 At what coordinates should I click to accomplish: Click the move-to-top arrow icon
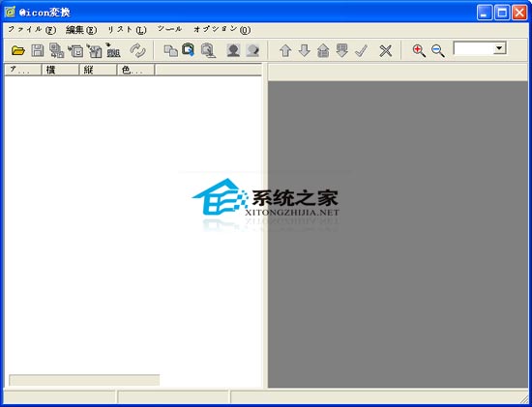pos(323,51)
